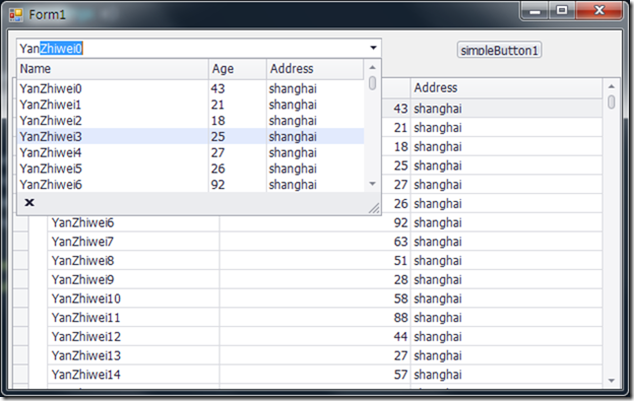
Task: Select YanZhiwei5 in the dropdown list
Action: click(x=190, y=169)
